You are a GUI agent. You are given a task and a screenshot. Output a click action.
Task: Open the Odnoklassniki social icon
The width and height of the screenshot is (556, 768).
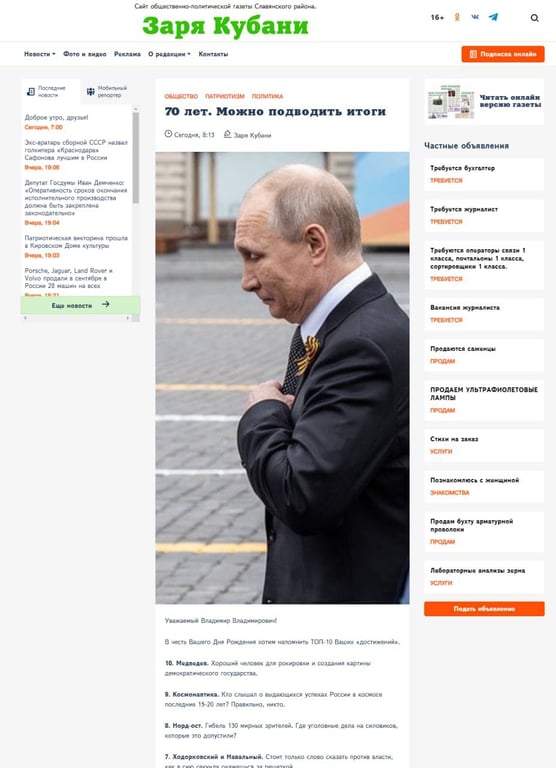coord(457,17)
